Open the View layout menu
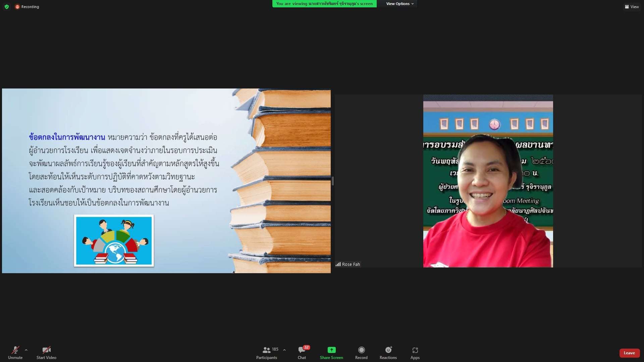Viewport: 644px width, 362px height. 632,7
